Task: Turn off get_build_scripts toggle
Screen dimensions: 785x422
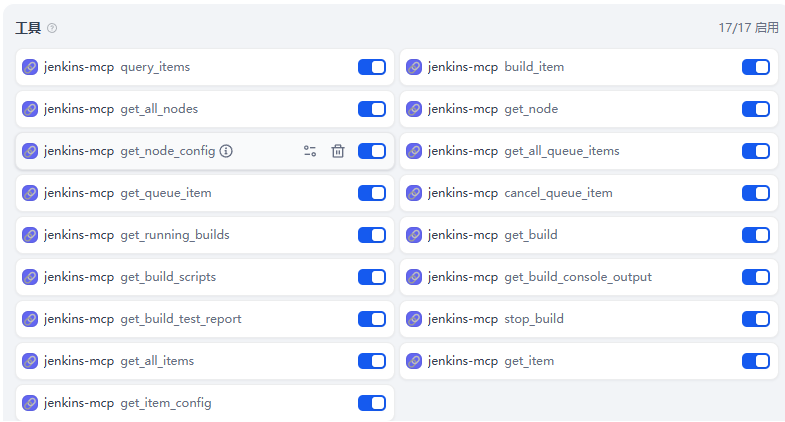Action: 372,277
